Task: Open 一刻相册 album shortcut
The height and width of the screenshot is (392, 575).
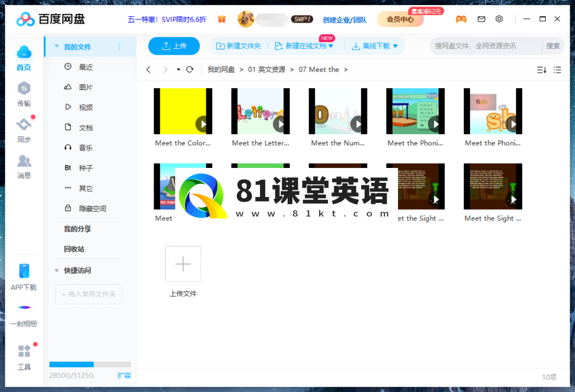Action: pos(24,314)
